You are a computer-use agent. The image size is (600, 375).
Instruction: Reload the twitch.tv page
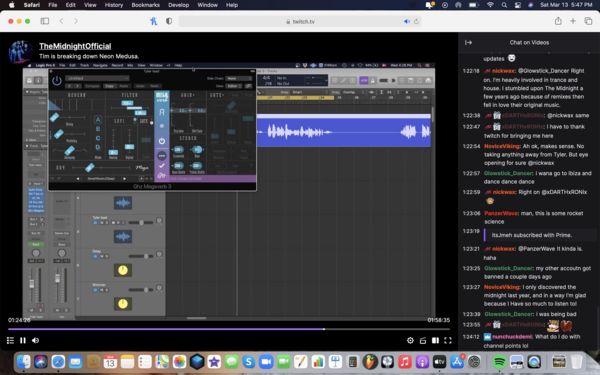pos(416,21)
